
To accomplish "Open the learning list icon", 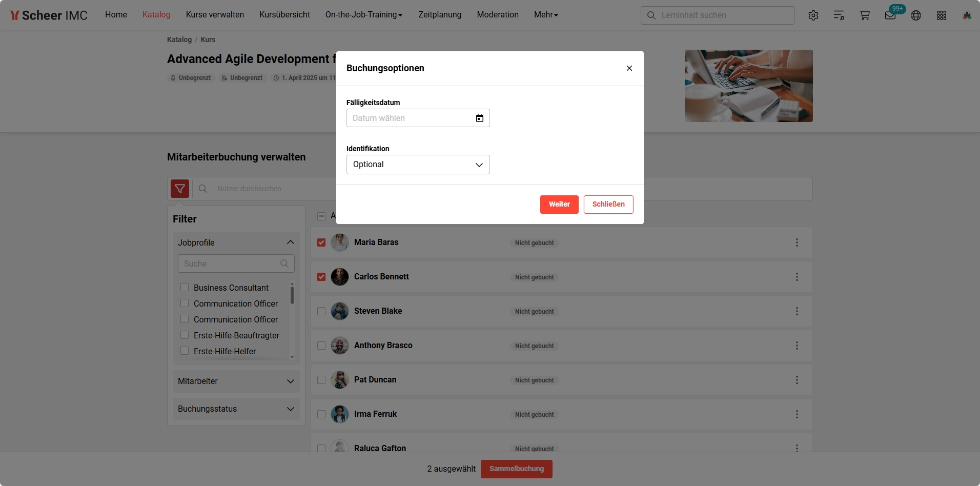I will click(x=839, y=15).
